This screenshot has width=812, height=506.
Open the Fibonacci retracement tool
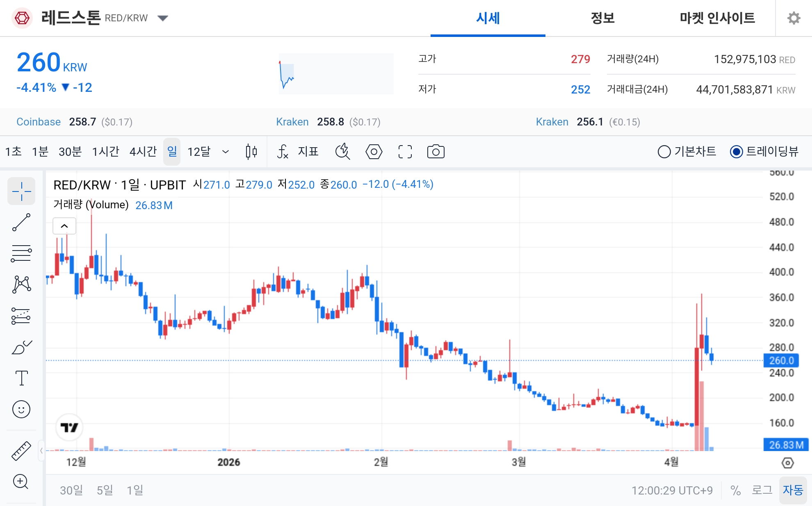pyautogui.click(x=21, y=253)
